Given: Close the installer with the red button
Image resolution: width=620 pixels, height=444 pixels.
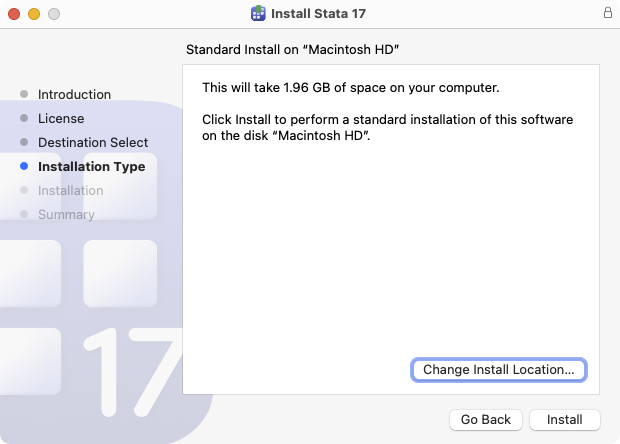Looking at the screenshot, I should [x=14, y=14].
